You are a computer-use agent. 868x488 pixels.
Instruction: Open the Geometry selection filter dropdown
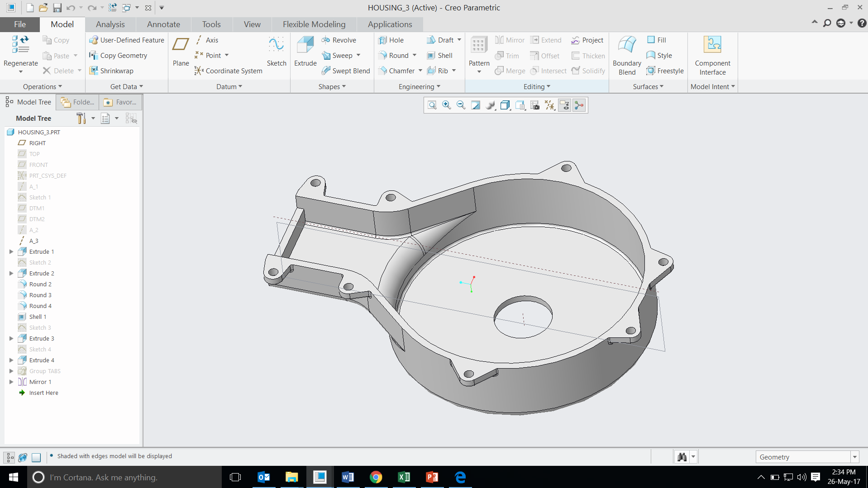[x=855, y=457]
